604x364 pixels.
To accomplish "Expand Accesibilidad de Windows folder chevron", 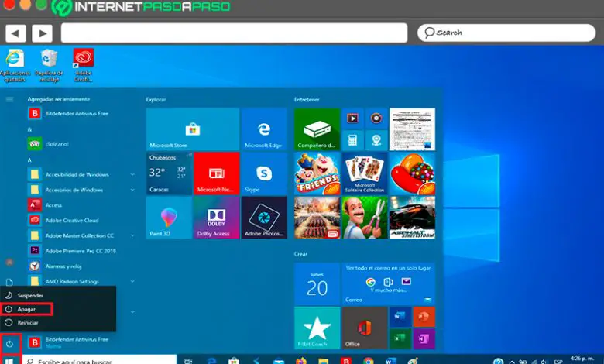I will [132, 174].
